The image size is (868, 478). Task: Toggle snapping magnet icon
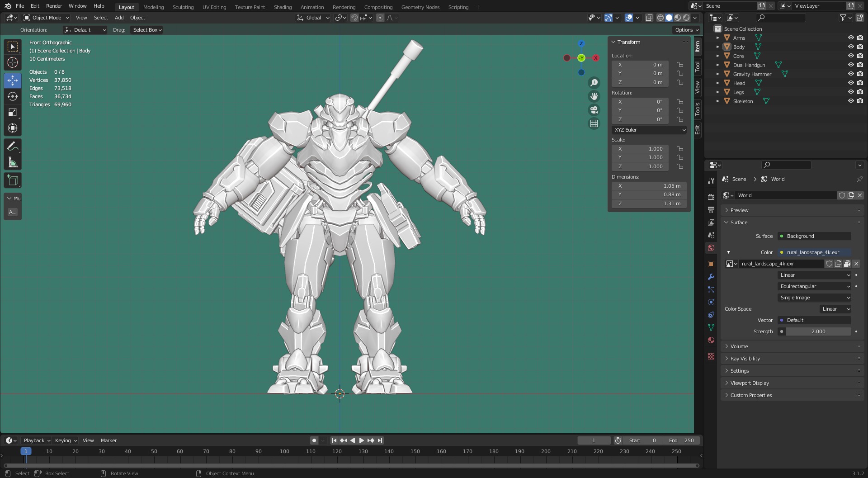pyautogui.click(x=354, y=18)
